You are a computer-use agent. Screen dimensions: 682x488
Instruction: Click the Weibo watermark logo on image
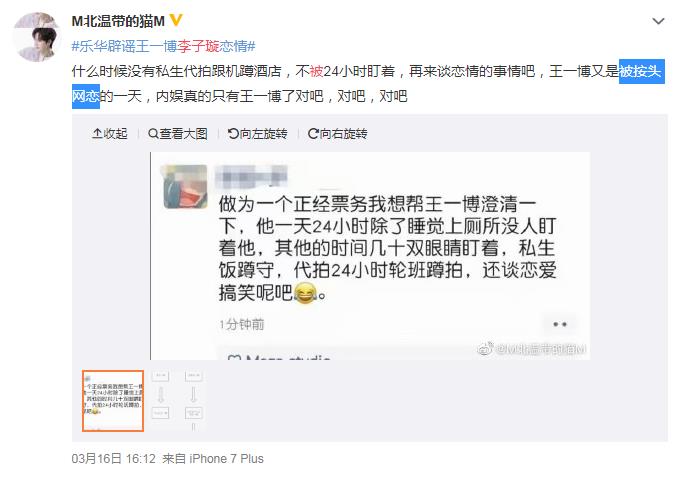coord(485,349)
